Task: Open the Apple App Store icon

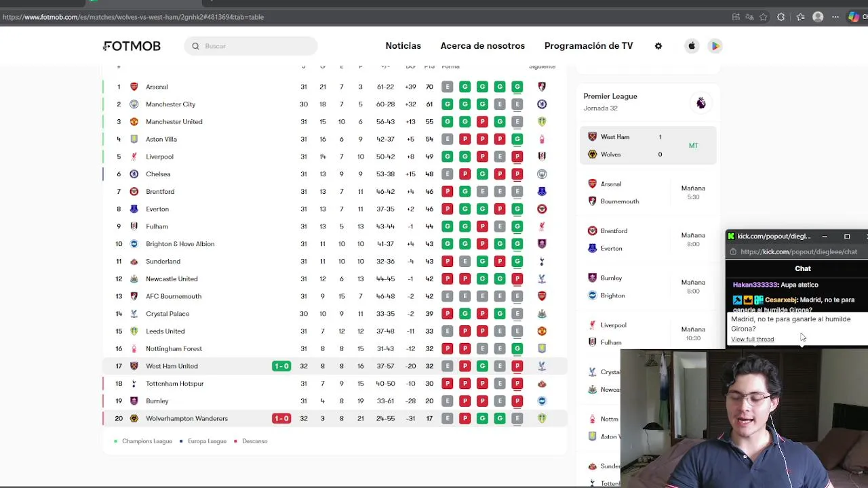Action: coord(692,46)
